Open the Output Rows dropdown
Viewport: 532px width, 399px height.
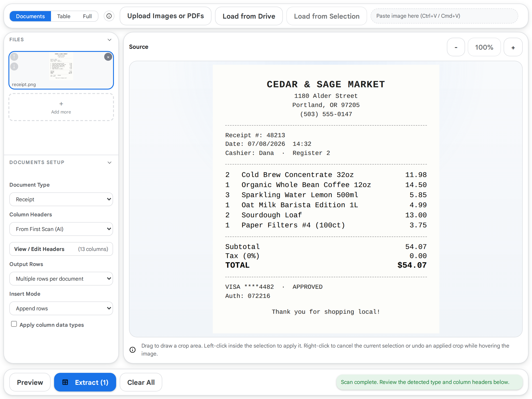61,279
